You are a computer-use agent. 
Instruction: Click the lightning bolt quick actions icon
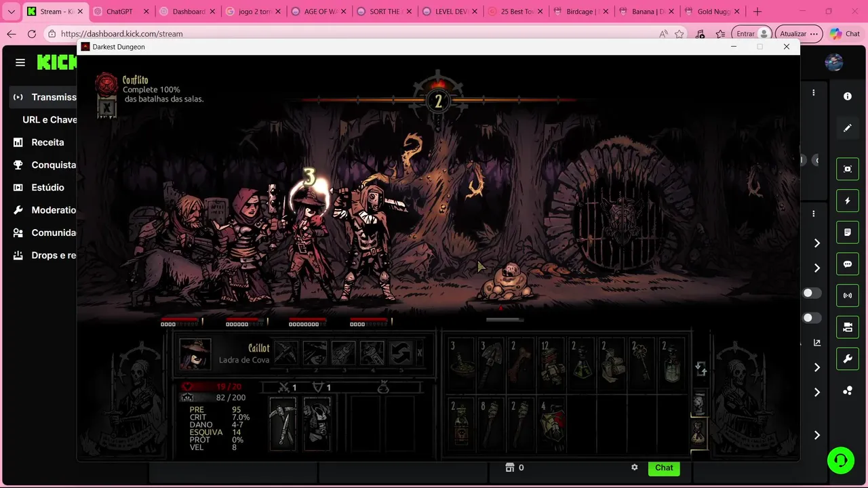[848, 201]
